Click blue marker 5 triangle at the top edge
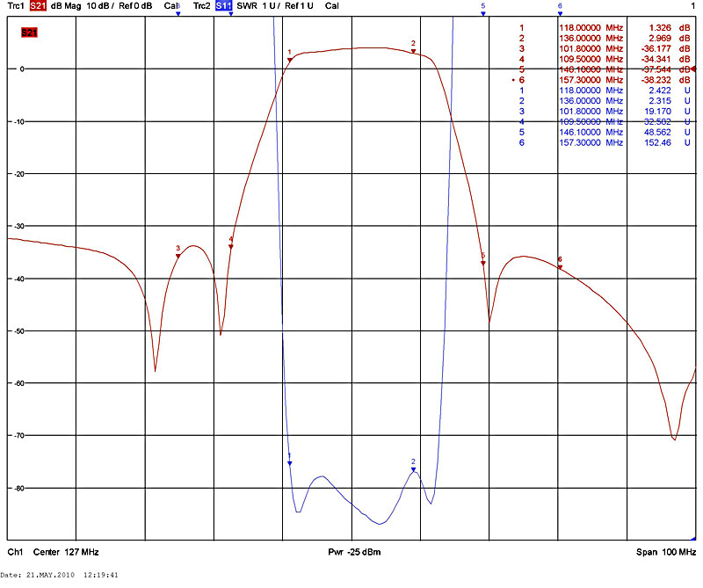Viewport: 703px width, 588px height. [x=482, y=14]
